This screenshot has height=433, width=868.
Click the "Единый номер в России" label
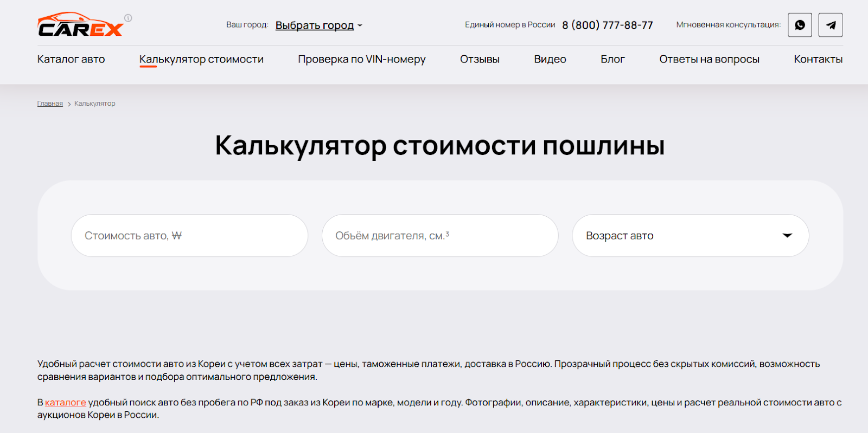(510, 25)
